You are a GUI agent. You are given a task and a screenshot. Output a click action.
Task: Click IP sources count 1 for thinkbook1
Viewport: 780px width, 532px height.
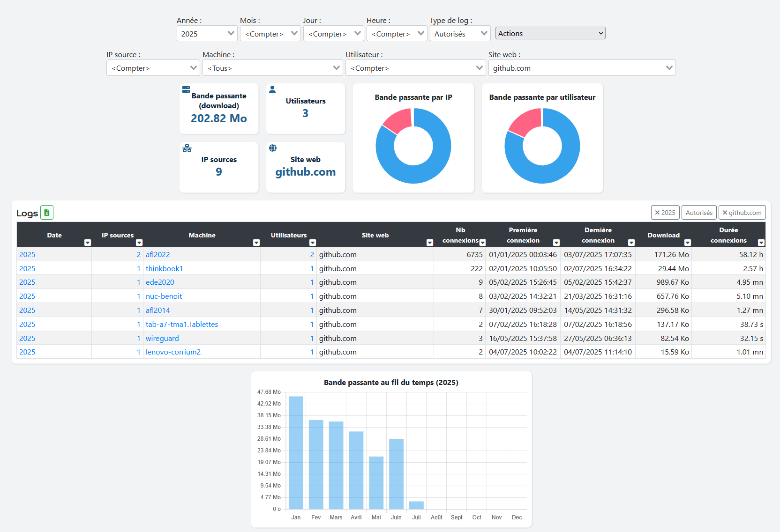click(x=138, y=269)
